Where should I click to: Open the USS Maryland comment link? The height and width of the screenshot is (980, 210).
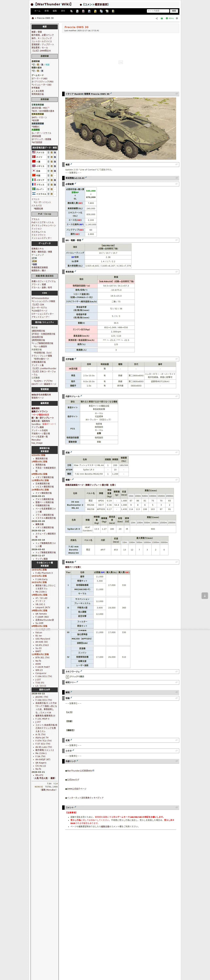click(x=43, y=639)
